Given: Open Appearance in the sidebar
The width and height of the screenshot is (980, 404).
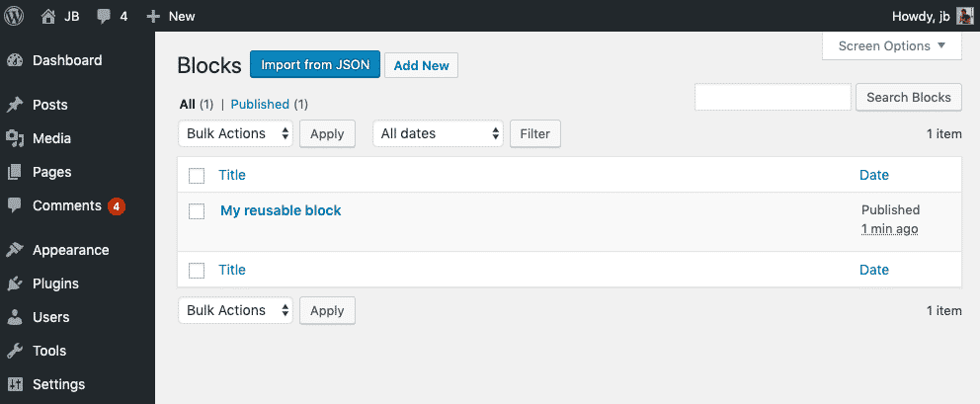Looking at the screenshot, I should point(70,250).
